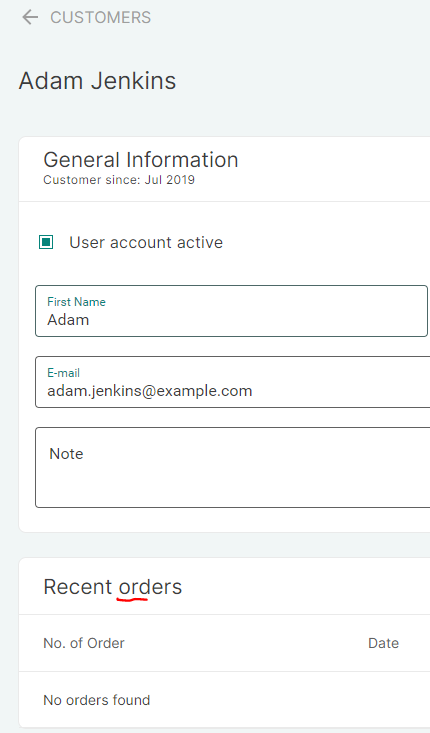Click the adam.jenkins@example.com email text
Image resolution: width=430 pixels, height=733 pixels.
(150, 391)
